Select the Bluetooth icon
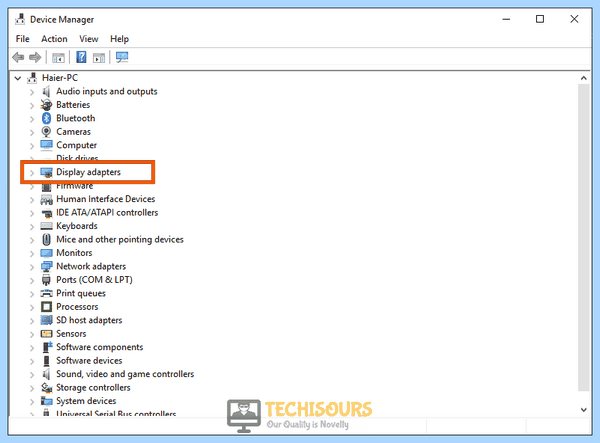This screenshot has width=600, height=443. click(46, 118)
